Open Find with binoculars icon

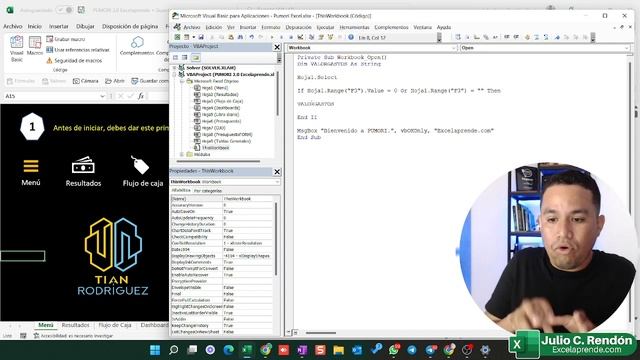pyautogui.click(x=240, y=37)
